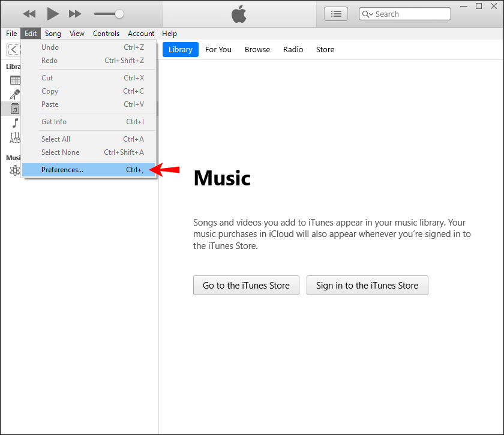Open the Account menu

coord(141,34)
